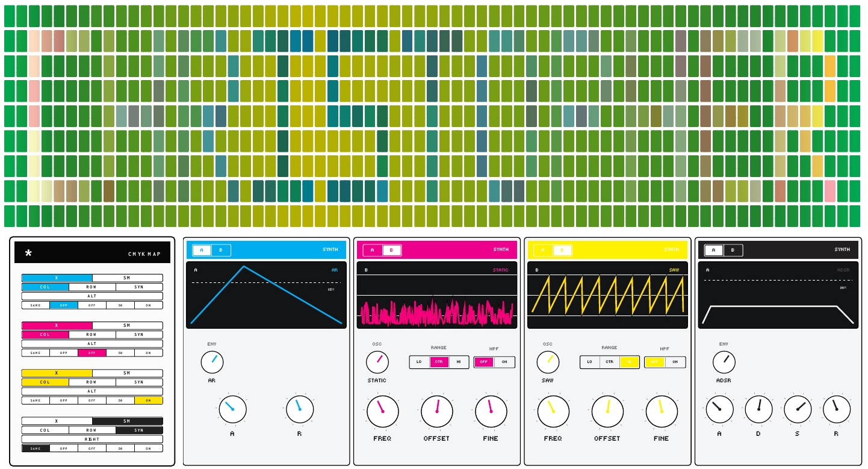
Task: Switch the cyan synth to tab B
Action: [x=221, y=250]
